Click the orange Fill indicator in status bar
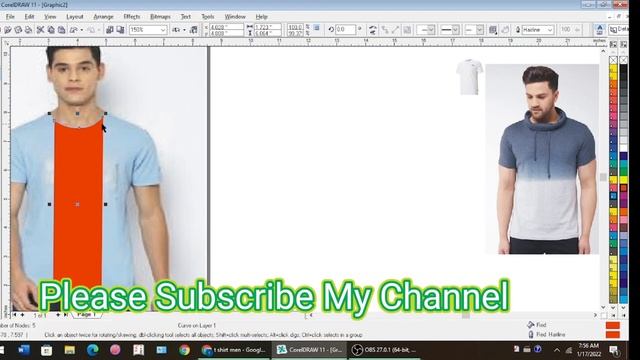This screenshot has height=360, width=640. coord(613,325)
